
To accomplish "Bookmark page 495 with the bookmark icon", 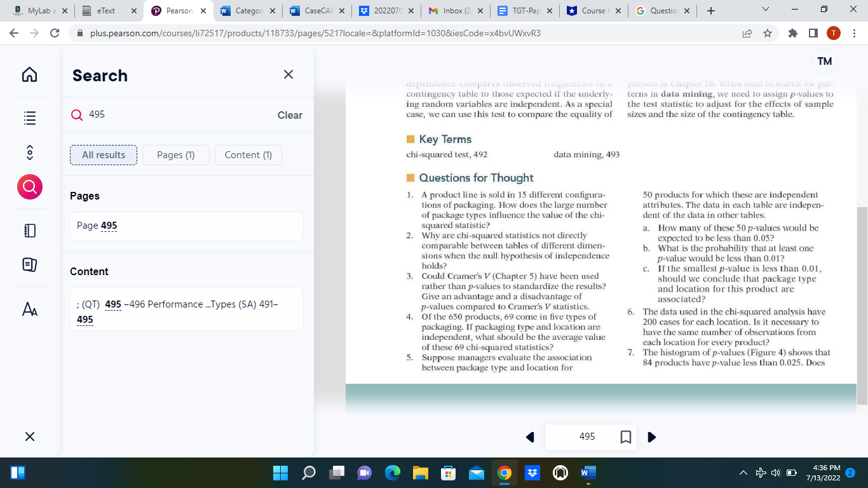I will click(x=626, y=437).
